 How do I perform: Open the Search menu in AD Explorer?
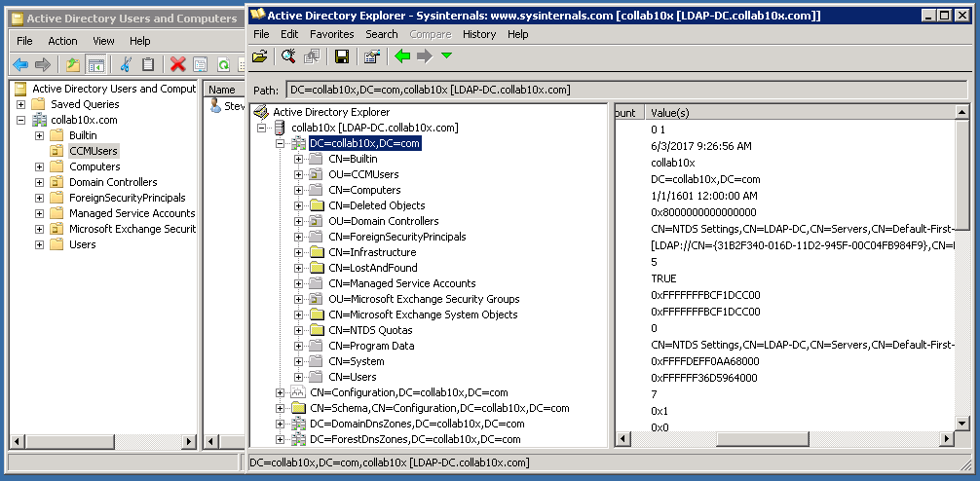pyautogui.click(x=382, y=34)
